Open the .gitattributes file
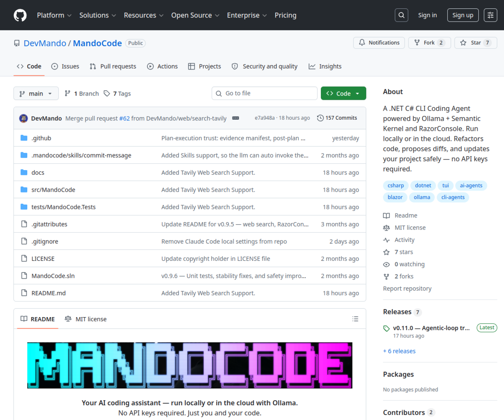 (x=49, y=224)
